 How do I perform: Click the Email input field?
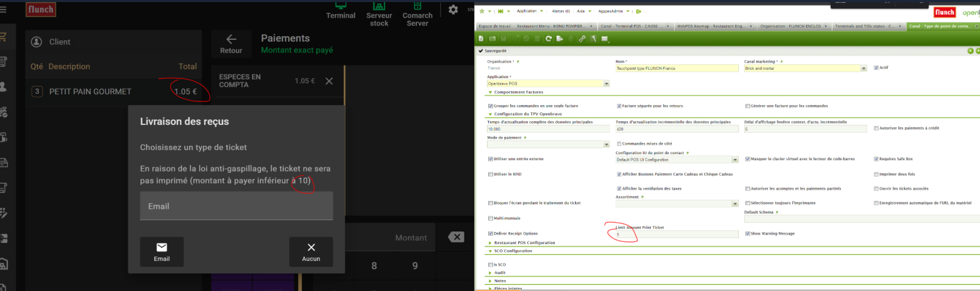[236, 206]
